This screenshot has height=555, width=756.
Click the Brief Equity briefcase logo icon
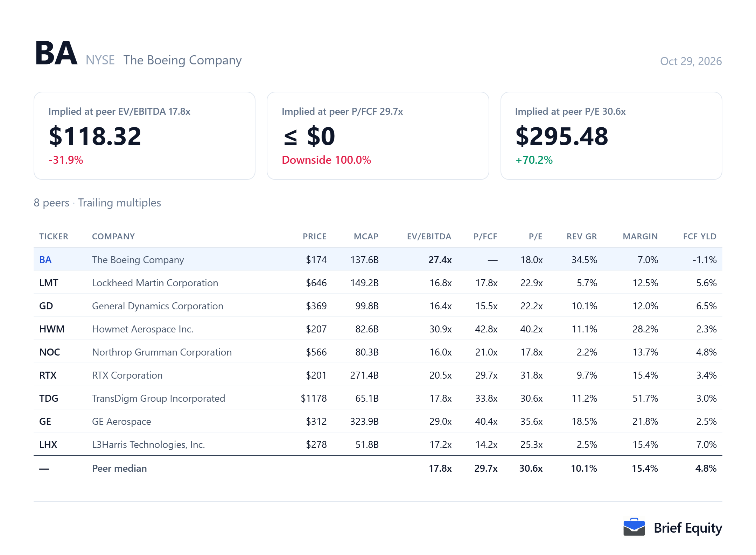(634, 527)
